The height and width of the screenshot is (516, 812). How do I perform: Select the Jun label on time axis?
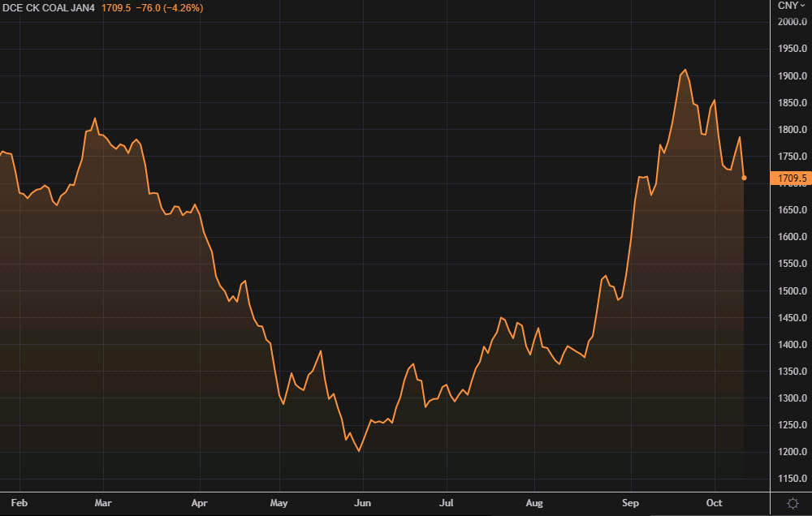(363, 503)
